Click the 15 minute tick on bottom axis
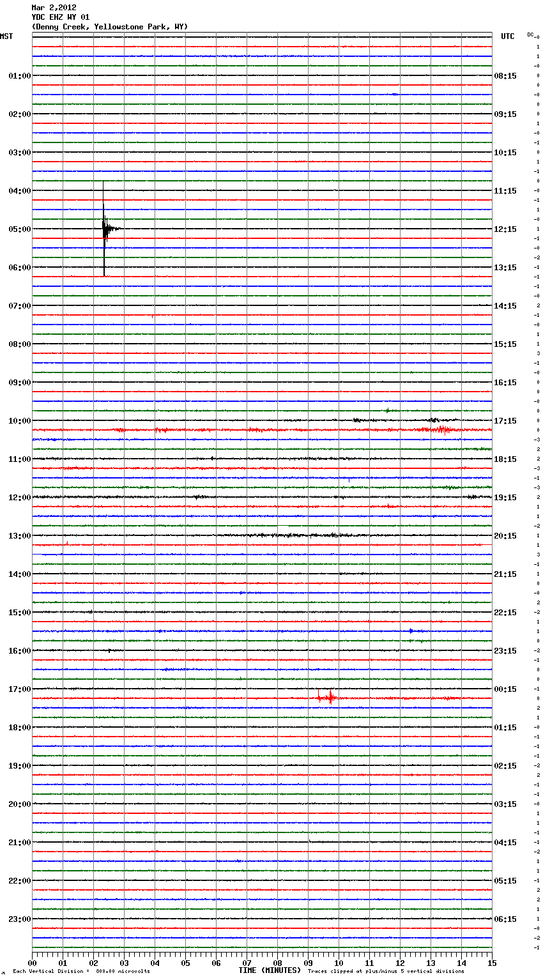Viewport: 543px width, 980px height. 492,963
